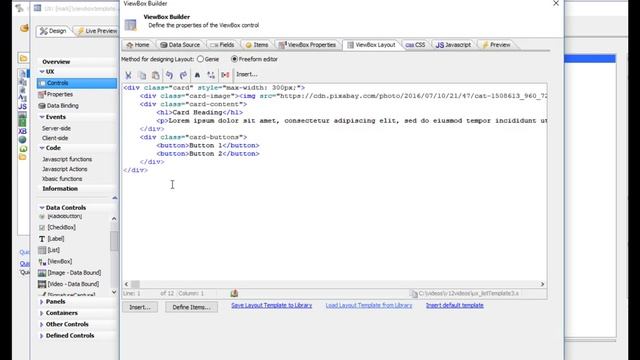The width and height of the screenshot is (640, 360).
Task: Switch to the CSS tab
Action: (416, 45)
